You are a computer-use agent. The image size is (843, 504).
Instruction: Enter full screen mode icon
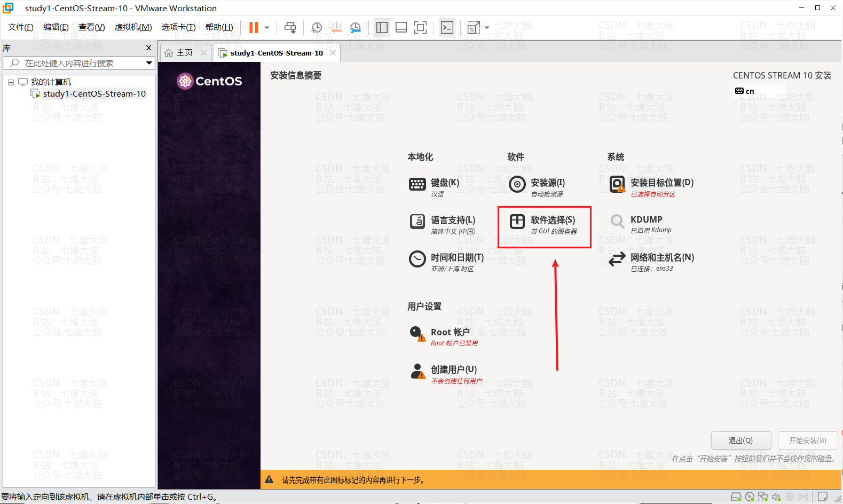(x=420, y=27)
